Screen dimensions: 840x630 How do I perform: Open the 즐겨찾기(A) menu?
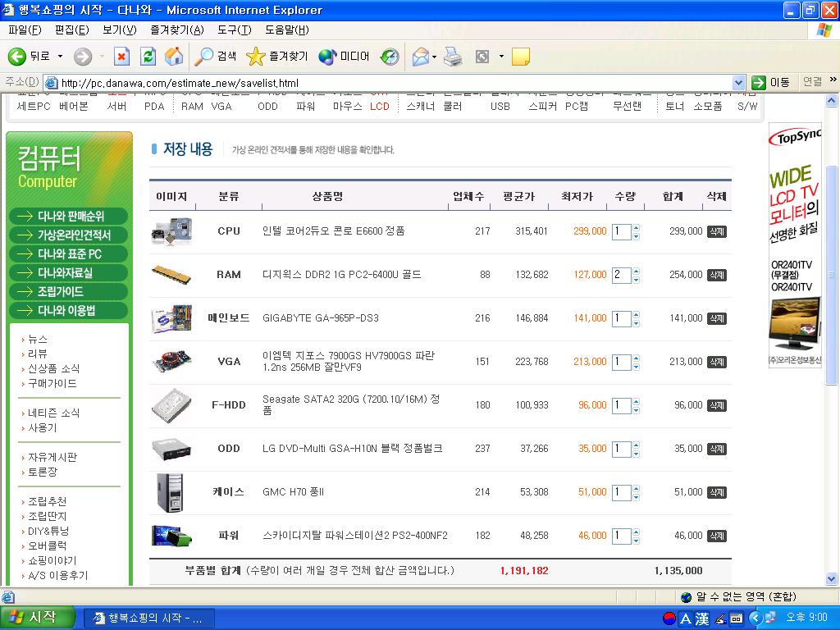[x=177, y=30]
